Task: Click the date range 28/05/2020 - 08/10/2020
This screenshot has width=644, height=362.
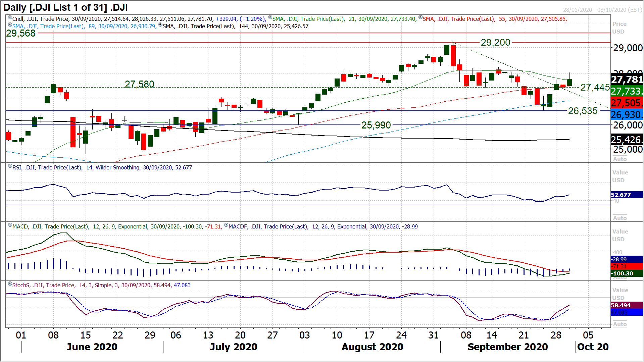Action: click(602, 10)
